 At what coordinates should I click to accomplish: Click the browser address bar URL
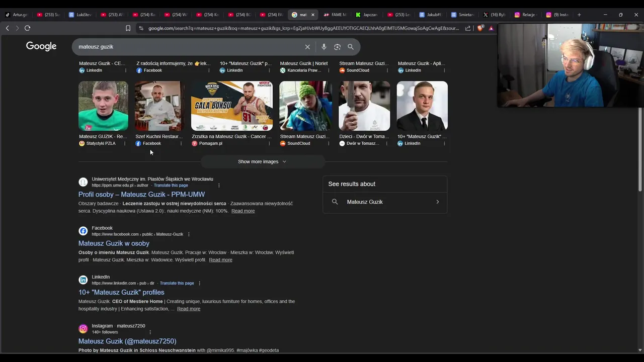[303, 28]
